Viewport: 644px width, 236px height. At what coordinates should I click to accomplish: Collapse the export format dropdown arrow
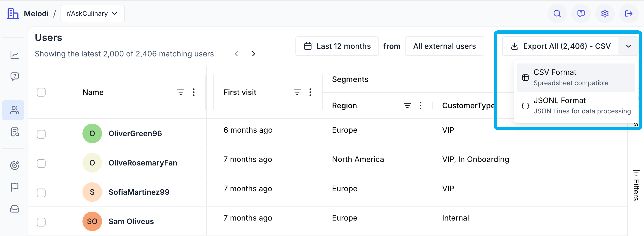629,46
